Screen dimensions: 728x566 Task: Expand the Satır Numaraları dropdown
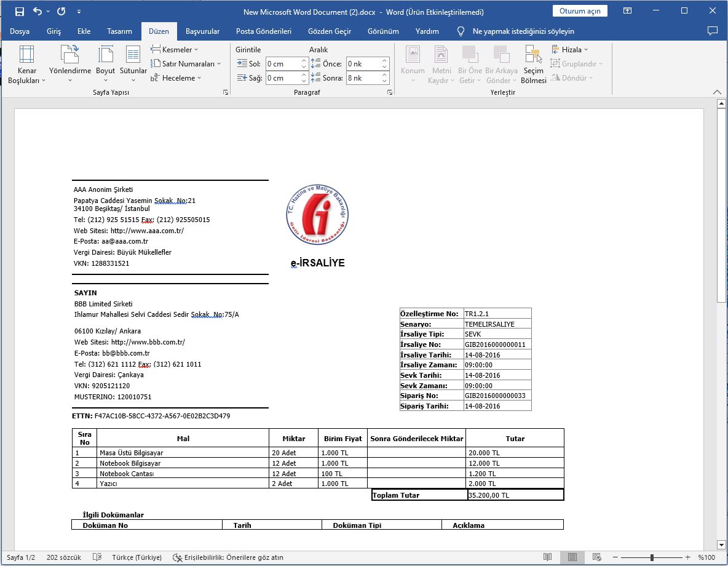pos(186,63)
